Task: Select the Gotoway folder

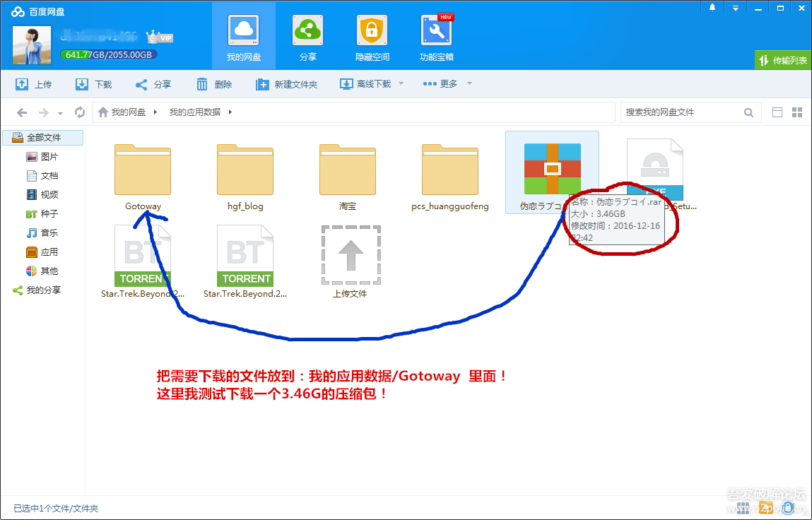Action: [143, 176]
